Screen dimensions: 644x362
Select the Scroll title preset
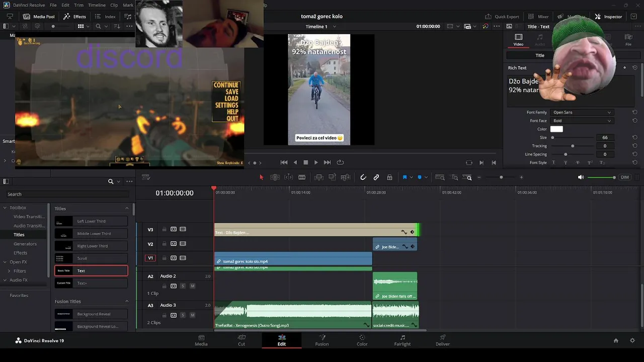91,258
